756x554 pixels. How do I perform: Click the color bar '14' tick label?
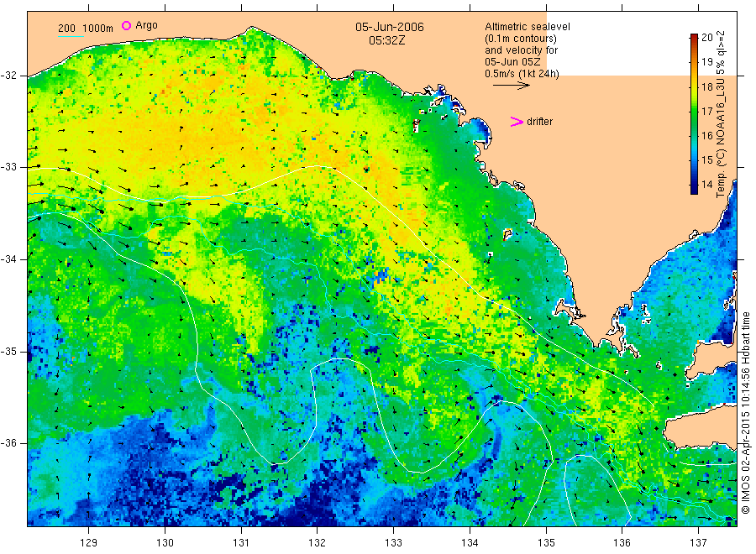click(706, 185)
